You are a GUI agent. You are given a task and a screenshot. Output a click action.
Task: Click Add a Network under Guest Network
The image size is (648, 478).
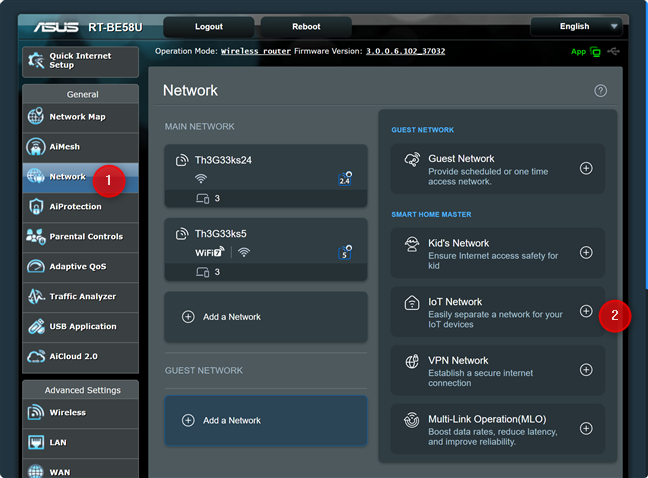pyautogui.click(x=266, y=421)
